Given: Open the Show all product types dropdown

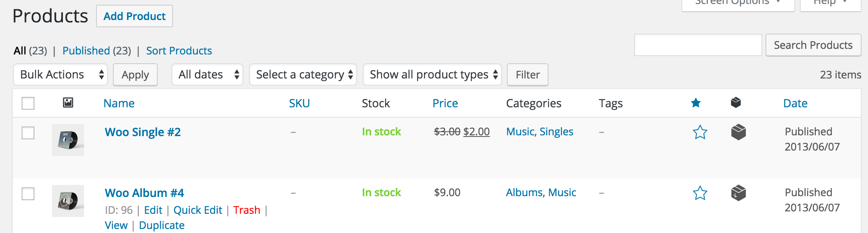Looking at the screenshot, I should [432, 74].
